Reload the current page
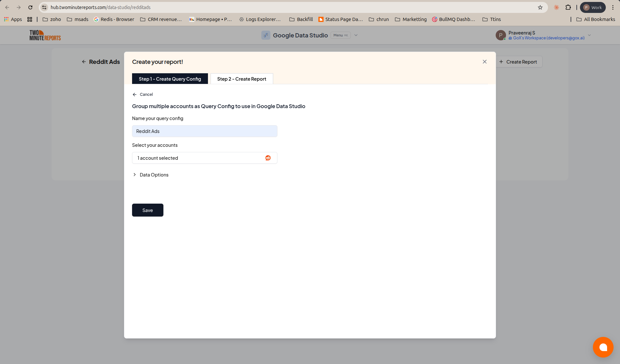The image size is (620, 364). 30,7
